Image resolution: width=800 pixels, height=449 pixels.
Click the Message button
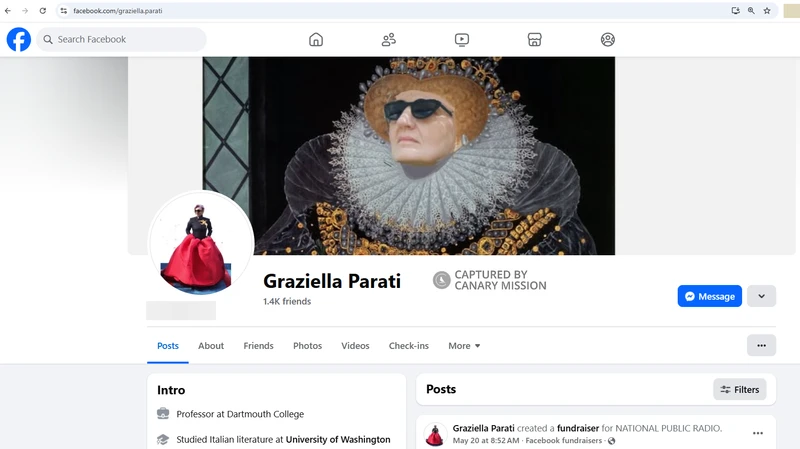[x=709, y=296]
